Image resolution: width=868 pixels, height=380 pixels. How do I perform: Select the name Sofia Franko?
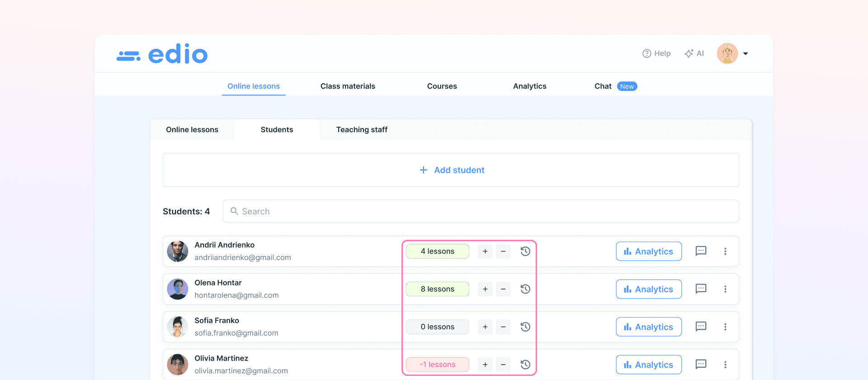pos(217,320)
